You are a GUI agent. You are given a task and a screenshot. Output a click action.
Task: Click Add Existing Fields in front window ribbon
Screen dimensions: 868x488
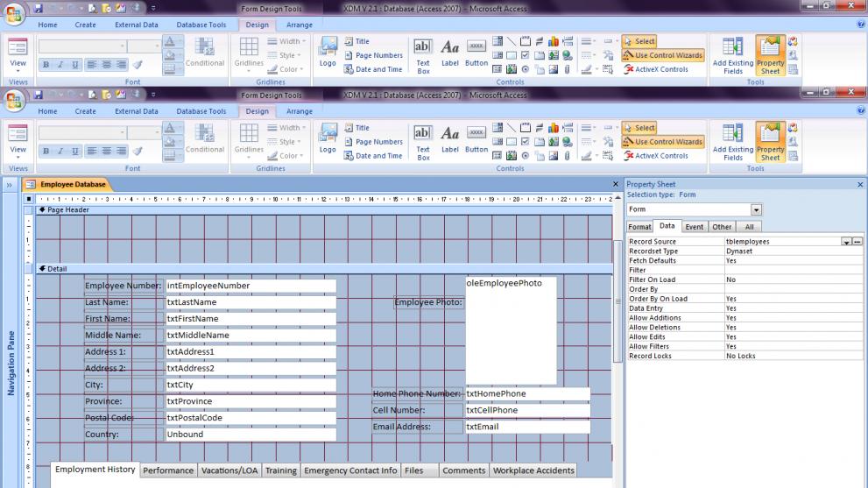pos(732,142)
